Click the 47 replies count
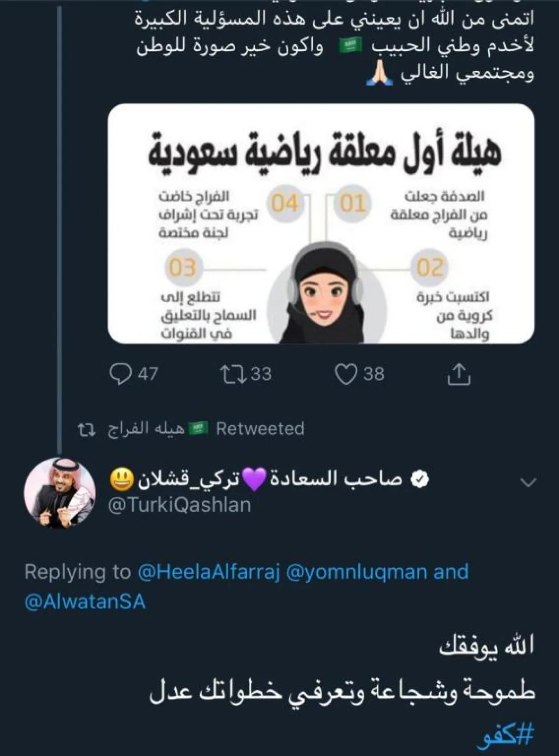The height and width of the screenshot is (756, 559). (148, 374)
